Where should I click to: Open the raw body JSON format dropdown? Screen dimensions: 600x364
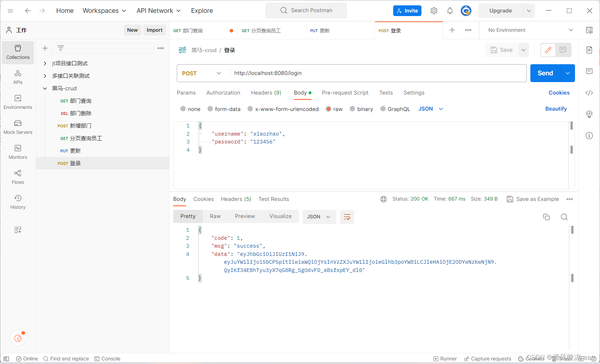coord(431,109)
